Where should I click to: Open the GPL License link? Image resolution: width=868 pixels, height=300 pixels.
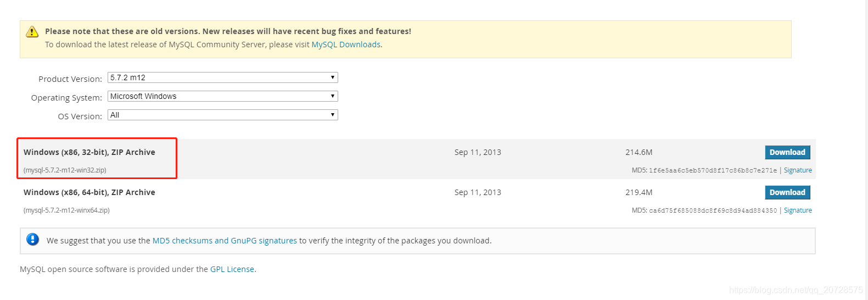pos(232,269)
